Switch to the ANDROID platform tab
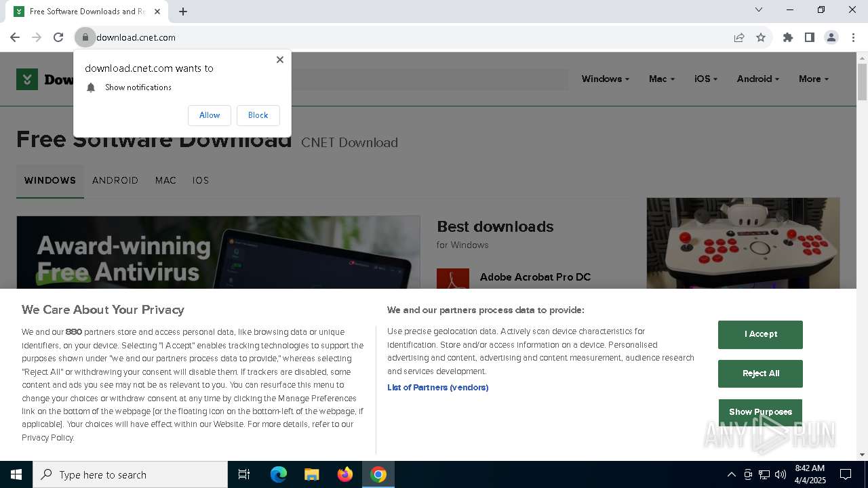Screen dimensions: 868x488 [115, 181]
